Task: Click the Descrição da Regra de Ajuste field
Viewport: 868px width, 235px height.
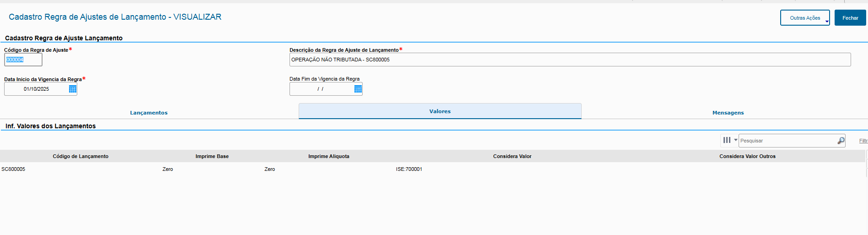Action: click(x=569, y=60)
